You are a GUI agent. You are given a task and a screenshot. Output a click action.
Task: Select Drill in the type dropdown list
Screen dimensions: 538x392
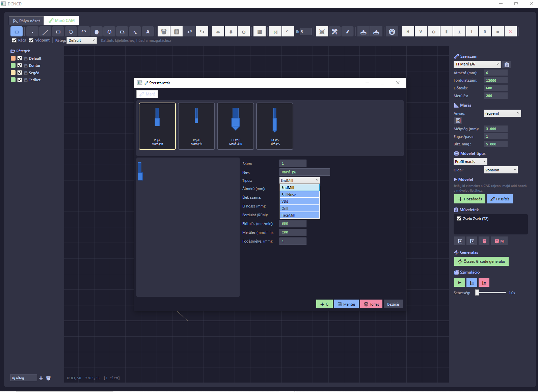300,208
